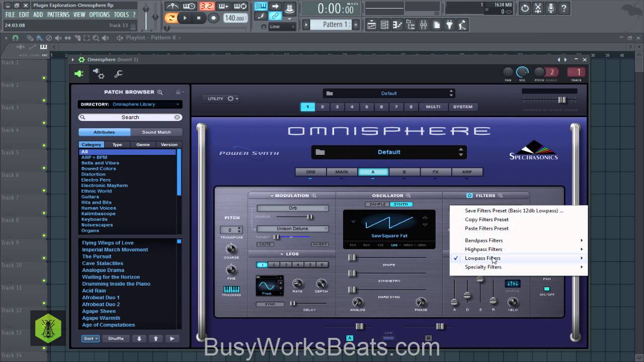This screenshot has width=644, height=362.
Task: Toggle the modulation Invert button
Action: pos(320,244)
